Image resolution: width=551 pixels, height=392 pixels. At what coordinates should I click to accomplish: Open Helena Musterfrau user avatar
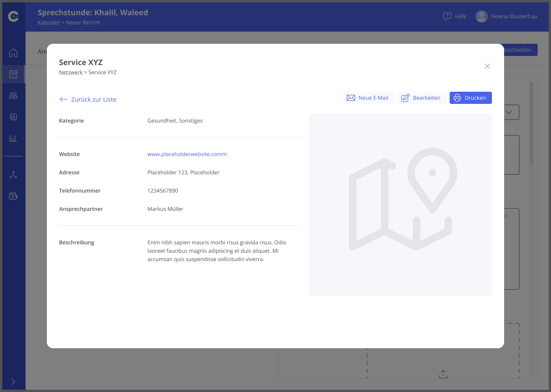[x=482, y=16]
